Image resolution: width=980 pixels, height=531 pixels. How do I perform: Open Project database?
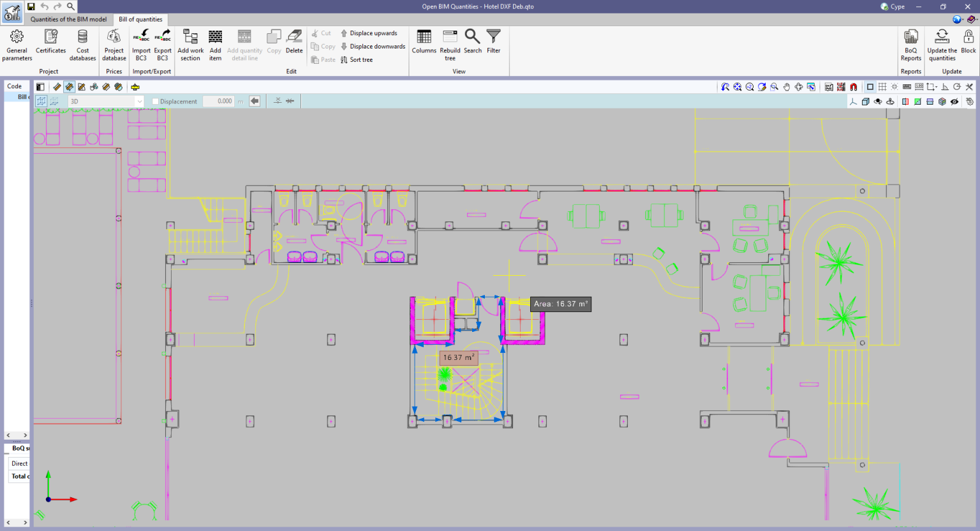(114, 45)
